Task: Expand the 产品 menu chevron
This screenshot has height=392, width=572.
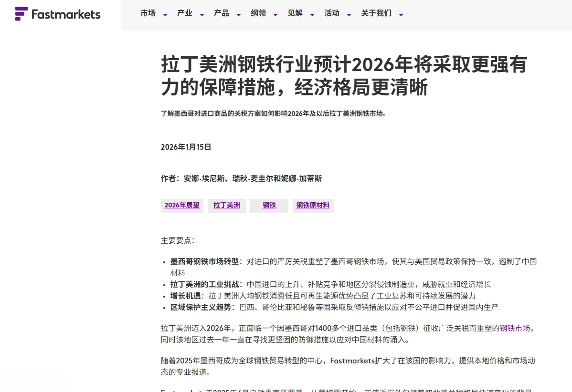Action: pos(238,15)
